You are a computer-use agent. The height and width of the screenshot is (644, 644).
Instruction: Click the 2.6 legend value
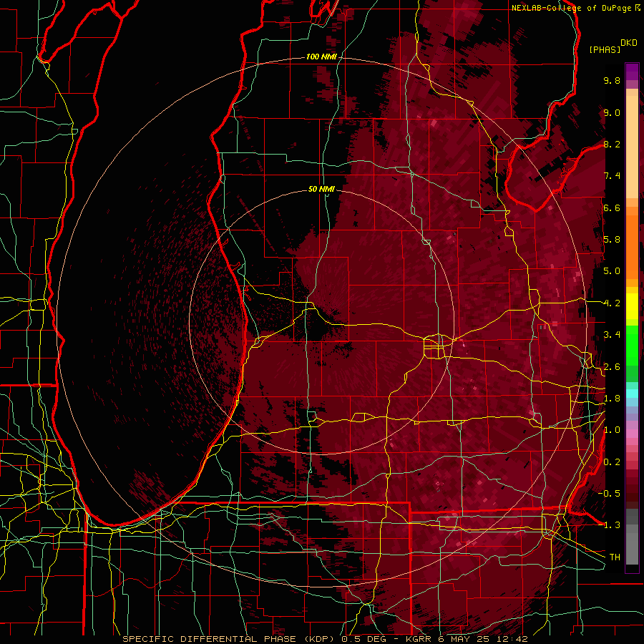point(612,367)
